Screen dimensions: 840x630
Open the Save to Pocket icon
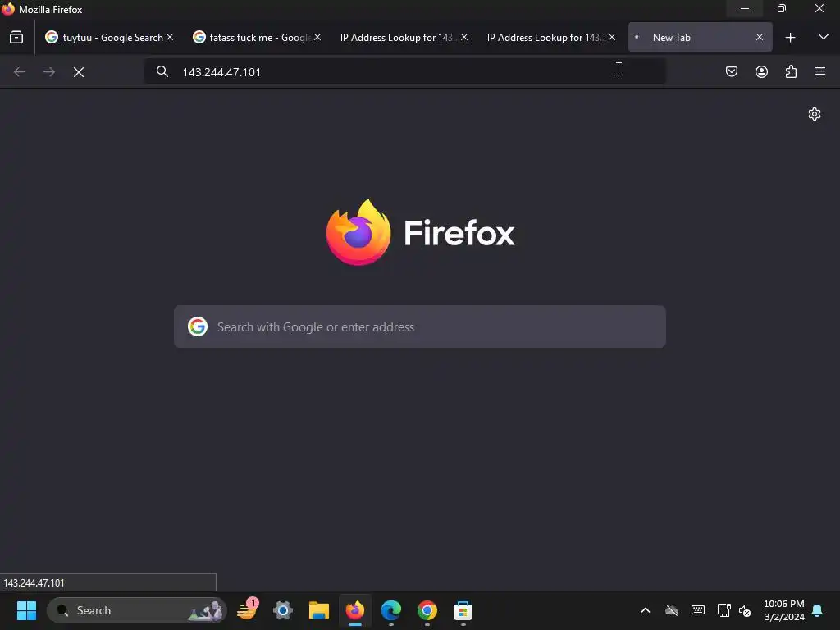[731, 72]
